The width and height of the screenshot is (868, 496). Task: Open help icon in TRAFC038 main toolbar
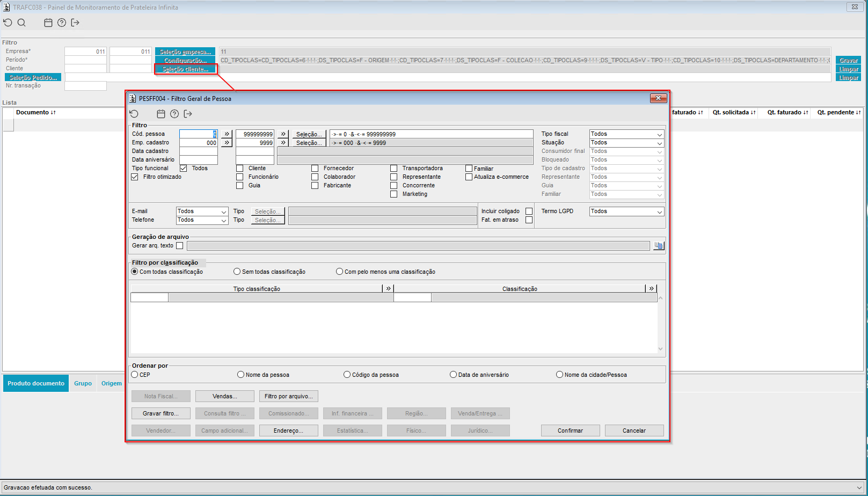pos(62,23)
